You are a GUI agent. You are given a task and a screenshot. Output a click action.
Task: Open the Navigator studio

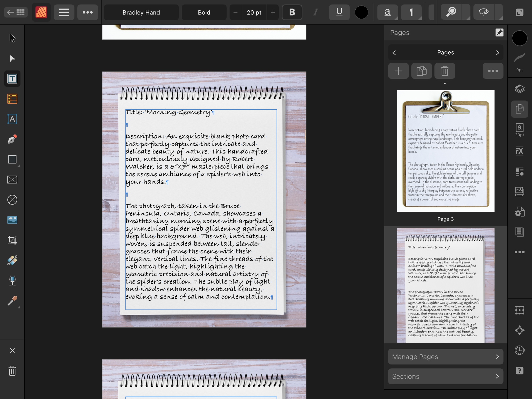tap(519, 330)
